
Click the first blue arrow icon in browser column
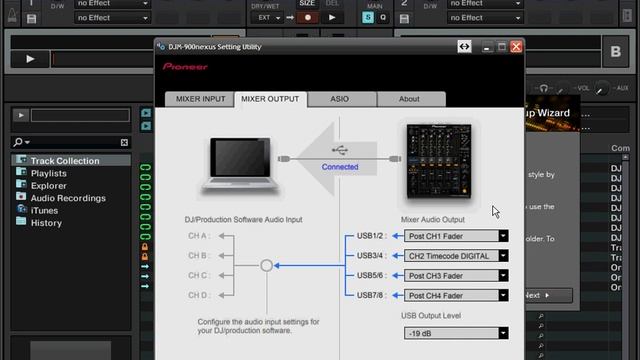[145, 267]
